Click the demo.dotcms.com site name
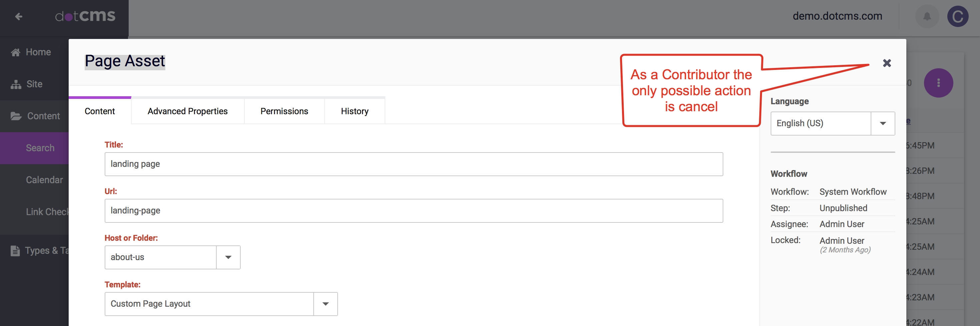 [x=837, y=16]
